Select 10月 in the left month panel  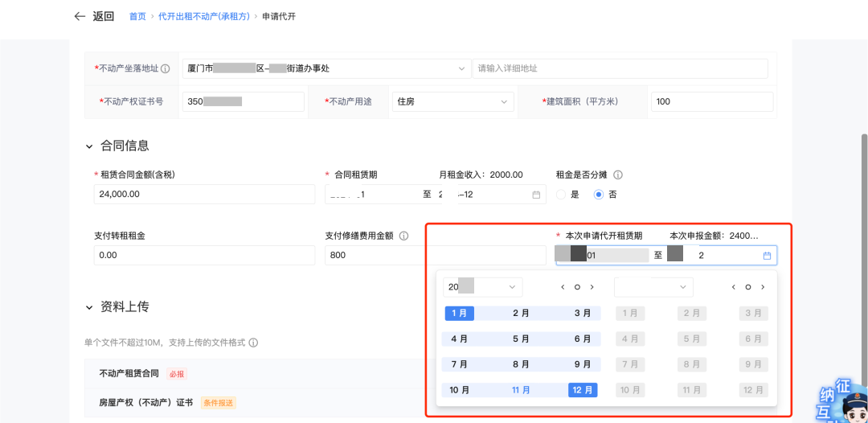pyautogui.click(x=460, y=390)
